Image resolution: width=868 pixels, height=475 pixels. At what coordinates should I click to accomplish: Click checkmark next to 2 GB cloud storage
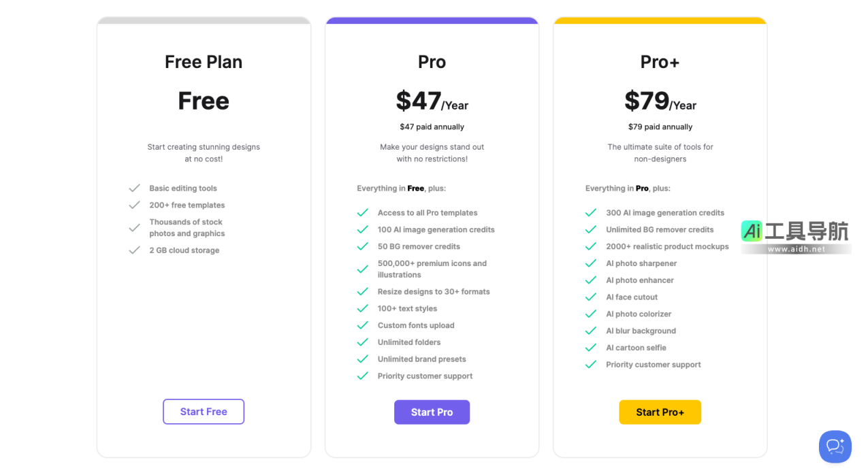(135, 250)
